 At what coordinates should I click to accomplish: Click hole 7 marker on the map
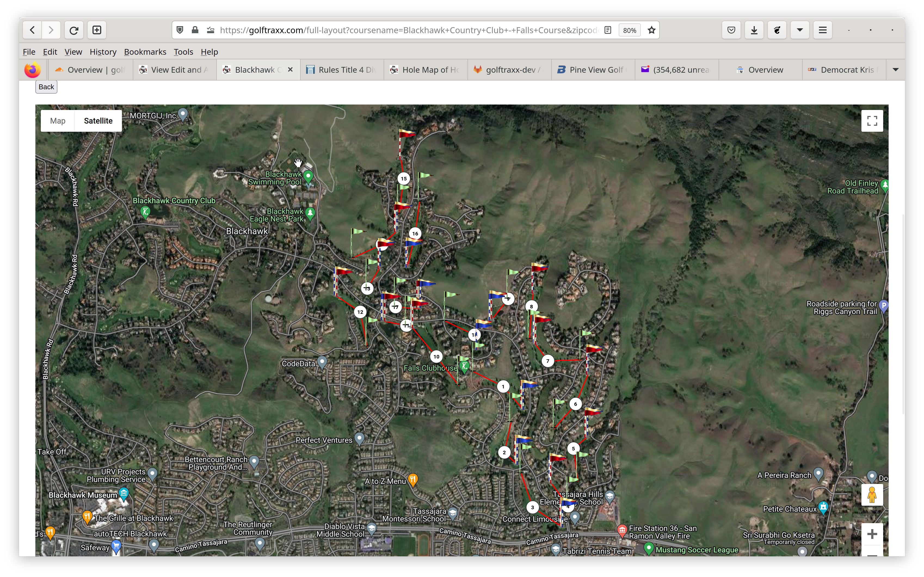548,361
